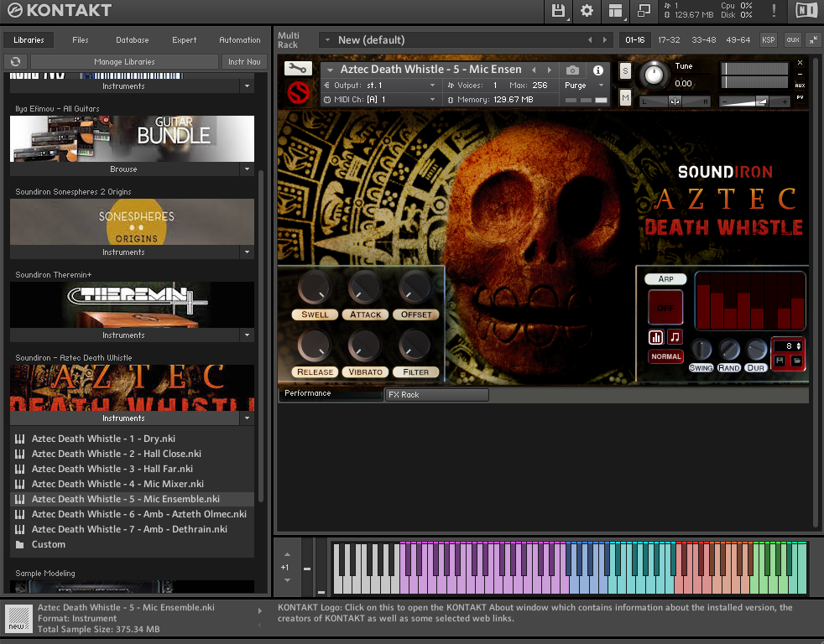The height and width of the screenshot is (644, 824).
Task: Switch arpeggiator to music note view
Action: coord(675,337)
